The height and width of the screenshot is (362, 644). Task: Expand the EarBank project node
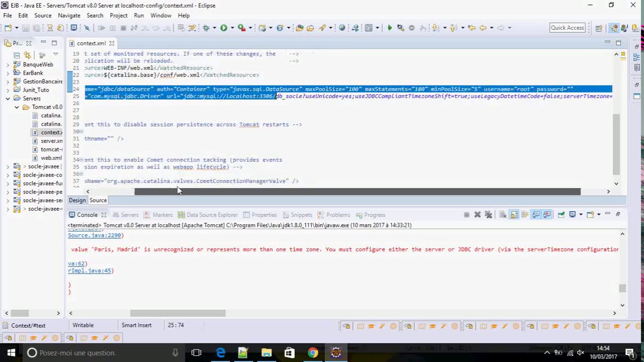[x=8, y=73]
